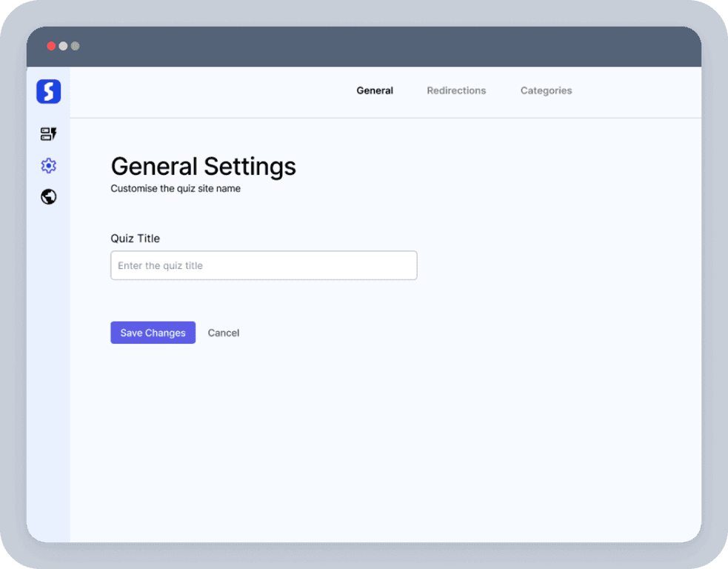Click the red window close dot
728x569 pixels.
click(51, 46)
